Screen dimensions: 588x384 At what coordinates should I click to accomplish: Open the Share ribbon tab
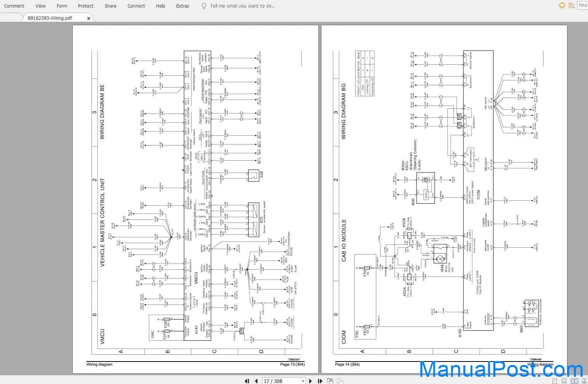[x=110, y=6]
